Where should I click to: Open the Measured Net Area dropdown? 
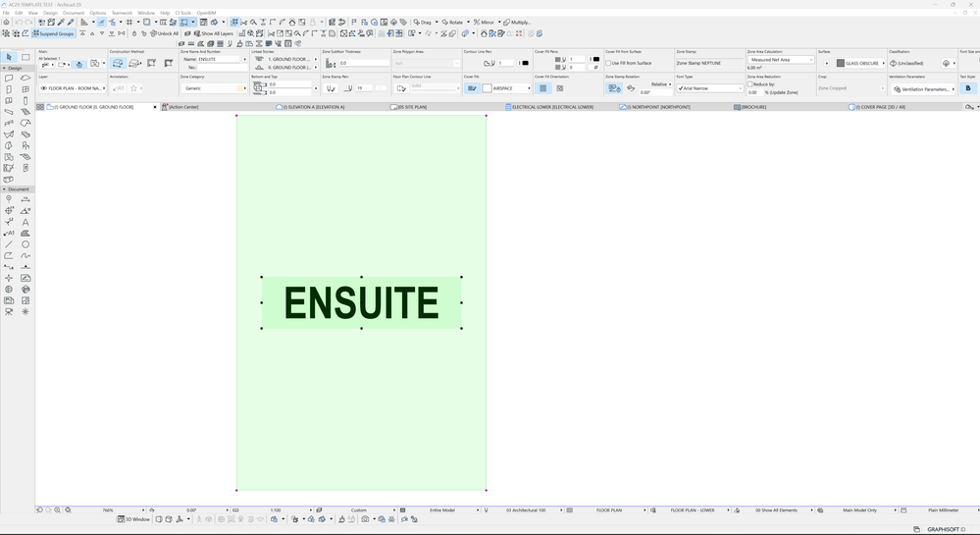click(781, 60)
